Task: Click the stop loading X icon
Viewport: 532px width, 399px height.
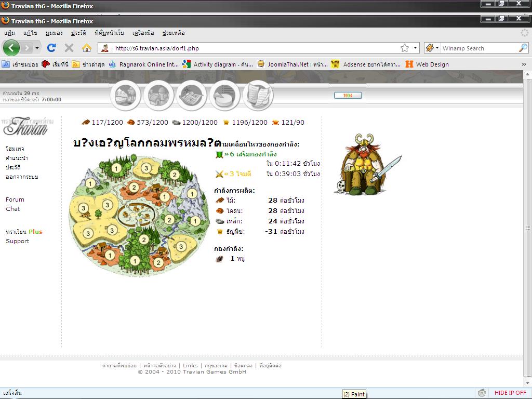Action: pos(69,48)
